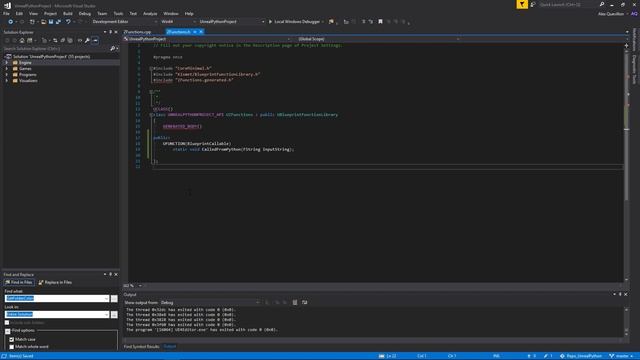Viewport: 640px width, 360px height.
Task: Pin the Find and Replace panel
Action: tap(110, 274)
